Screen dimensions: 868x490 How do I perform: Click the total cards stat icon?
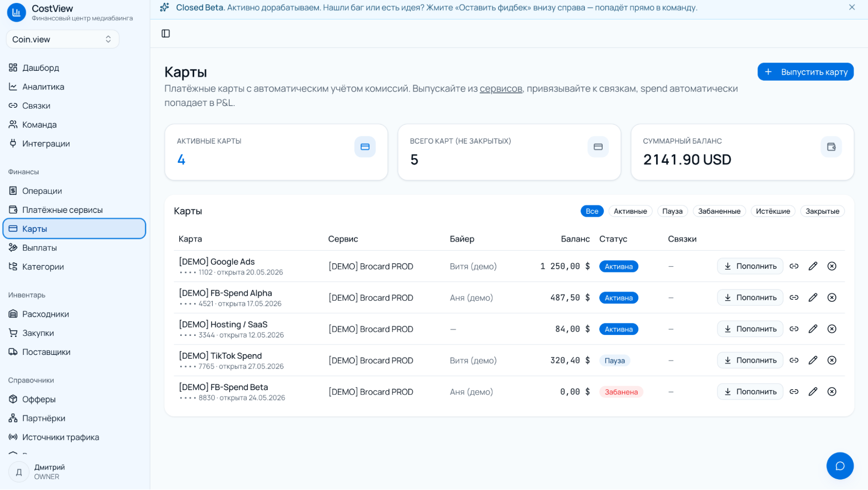pyautogui.click(x=598, y=147)
